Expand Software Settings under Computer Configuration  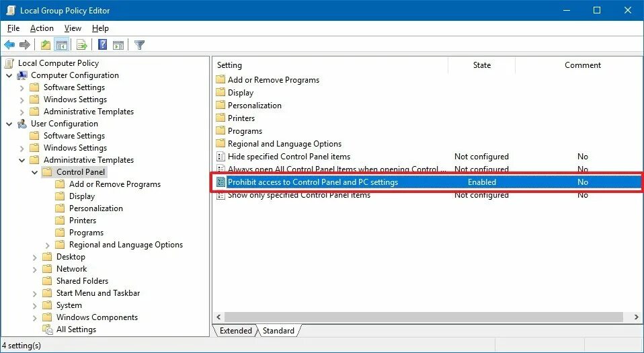click(x=22, y=88)
